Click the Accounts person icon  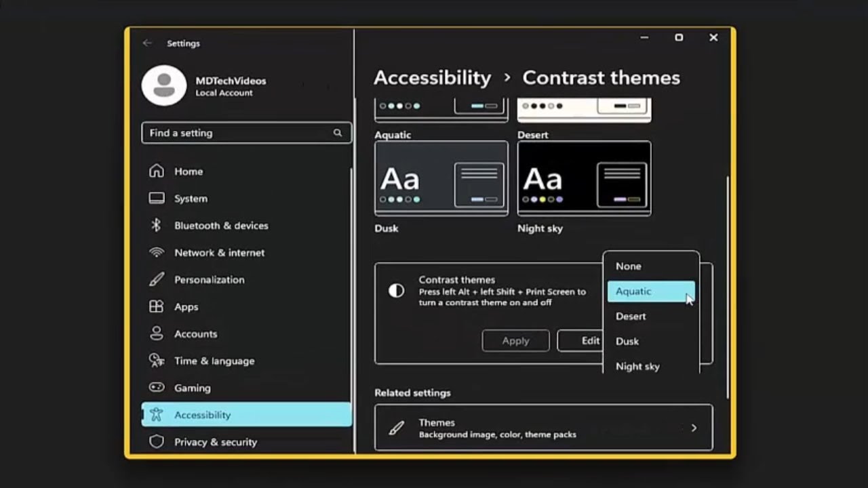pos(157,333)
